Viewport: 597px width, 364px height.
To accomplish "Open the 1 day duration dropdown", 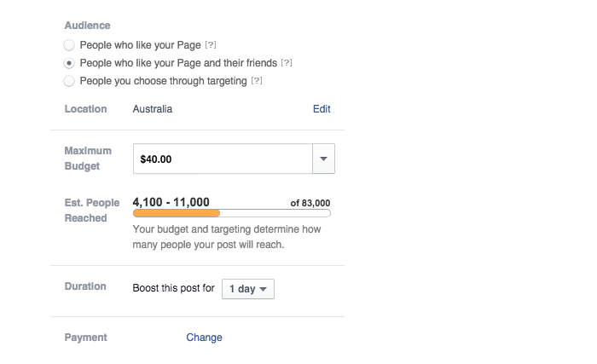I will click(x=248, y=289).
